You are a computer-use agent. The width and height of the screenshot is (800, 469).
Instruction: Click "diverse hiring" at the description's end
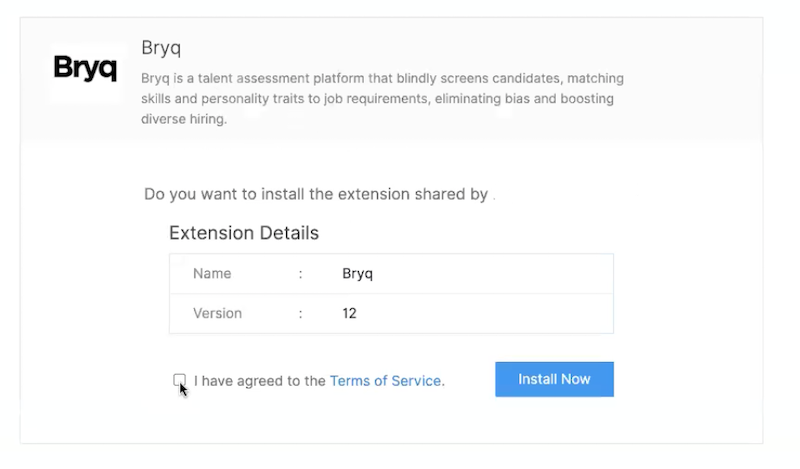click(184, 120)
